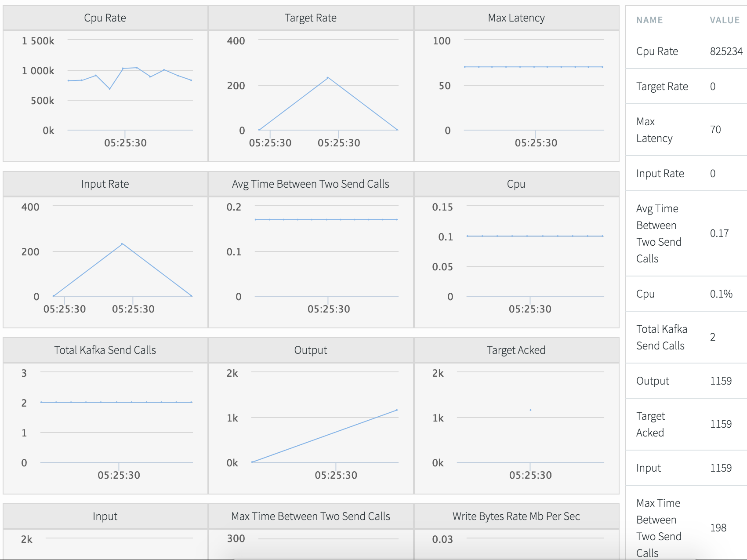
Task: Select the Target Acked table row
Action: [x=686, y=424]
